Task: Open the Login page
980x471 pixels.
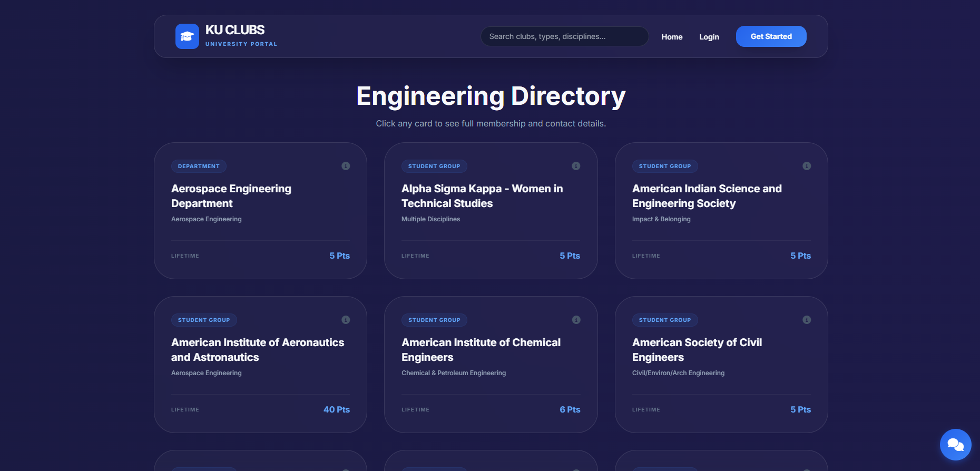Action: tap(709, 37)
